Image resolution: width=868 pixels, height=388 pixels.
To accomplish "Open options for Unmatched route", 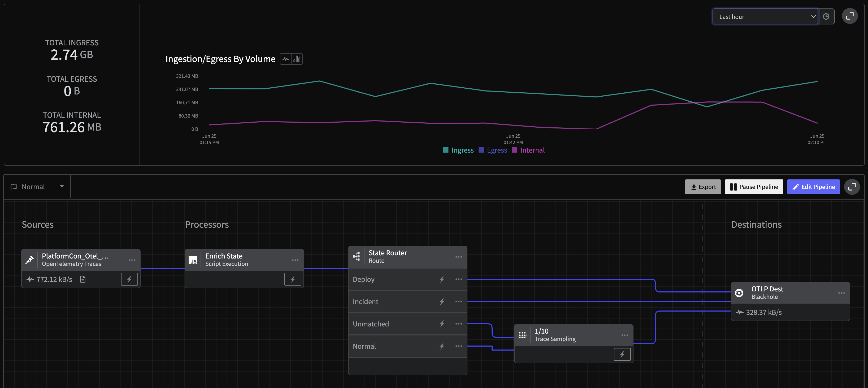I will click(459, 324).
